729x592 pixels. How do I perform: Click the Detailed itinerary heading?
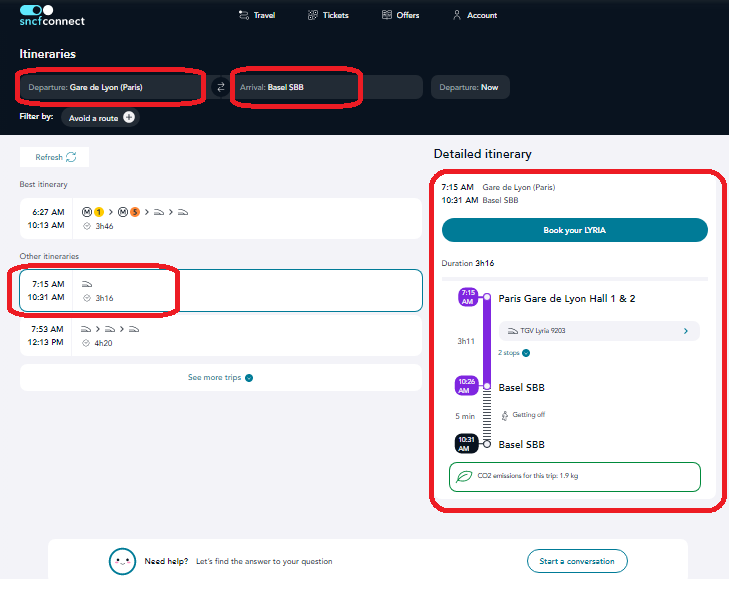483,154
